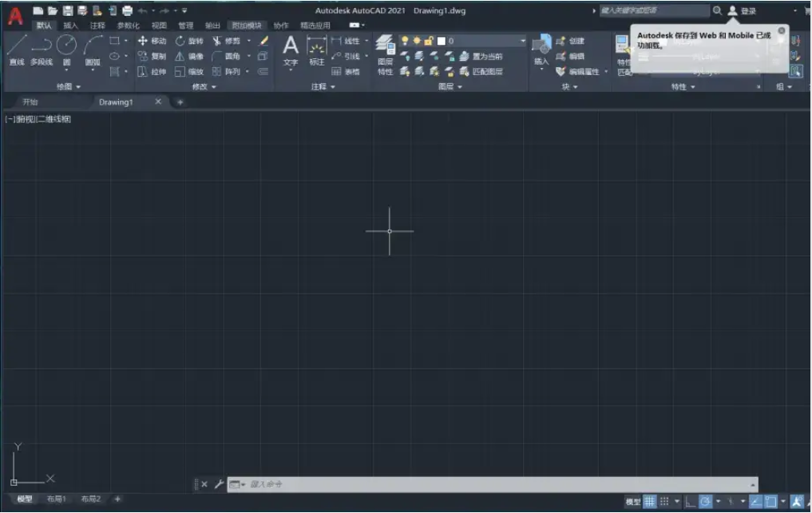The image size is (812, 513).
Task: Select the Arc (圆弧) tool
Action: (93, 50)
